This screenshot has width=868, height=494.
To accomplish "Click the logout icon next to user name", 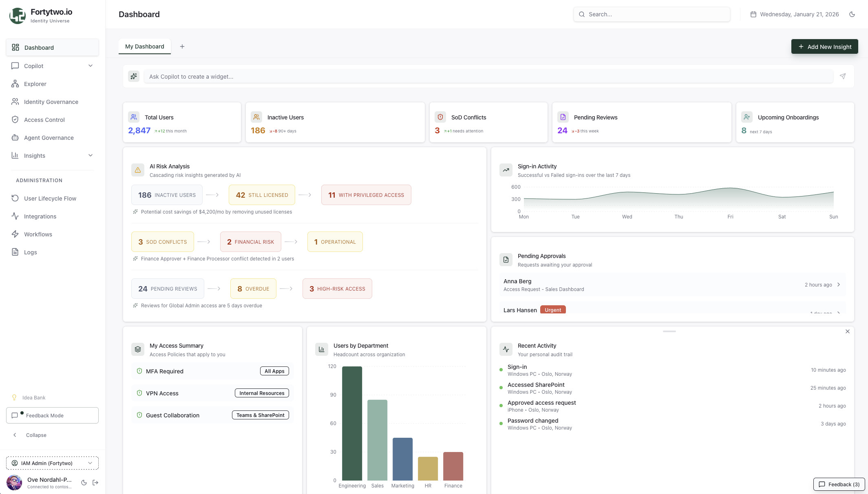I will [95, 483].
